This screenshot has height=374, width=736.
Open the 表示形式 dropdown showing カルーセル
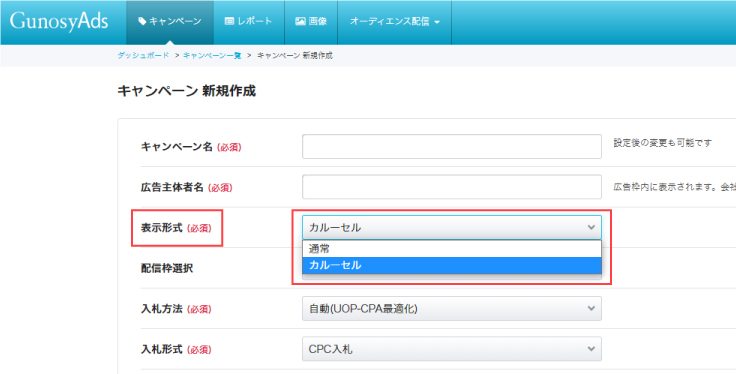pos(452,228)
